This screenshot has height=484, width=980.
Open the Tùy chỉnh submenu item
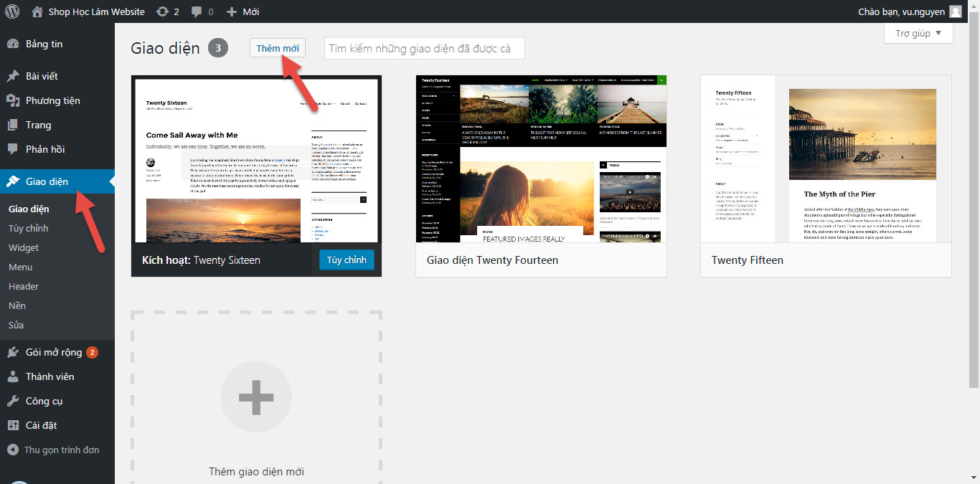tap(27, 228)
